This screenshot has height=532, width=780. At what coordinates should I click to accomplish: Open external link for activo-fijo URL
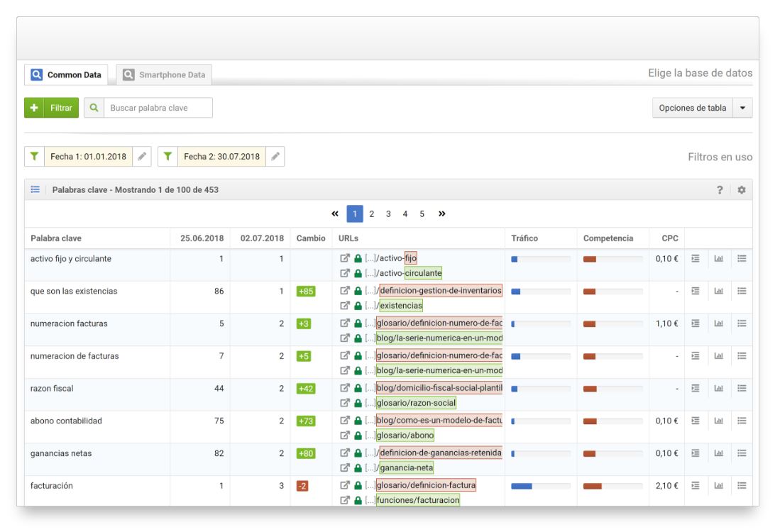pyautogui.click(x=345, y=258)
